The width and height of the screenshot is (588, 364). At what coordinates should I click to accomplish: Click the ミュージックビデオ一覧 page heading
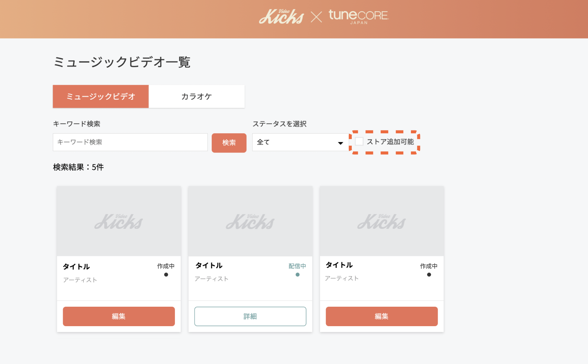coord(122,62)
